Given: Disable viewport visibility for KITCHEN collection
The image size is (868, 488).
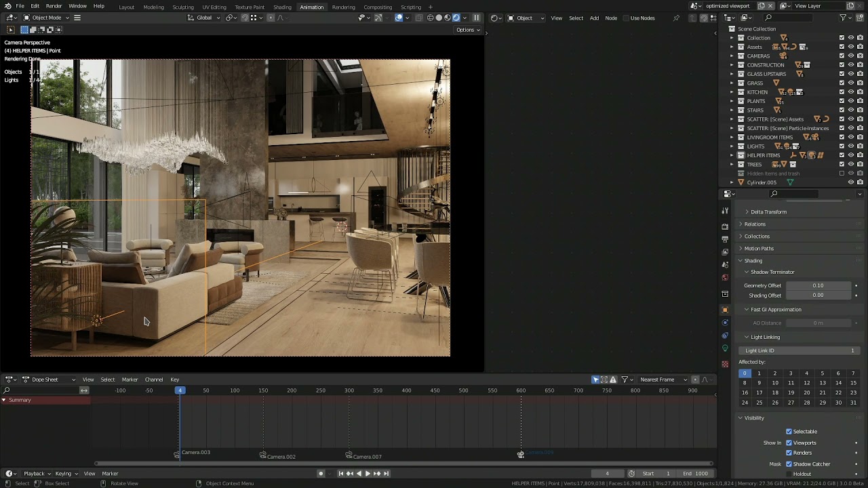Looking at the screenshot, I should pyautogui.click(x=850, y=92).
